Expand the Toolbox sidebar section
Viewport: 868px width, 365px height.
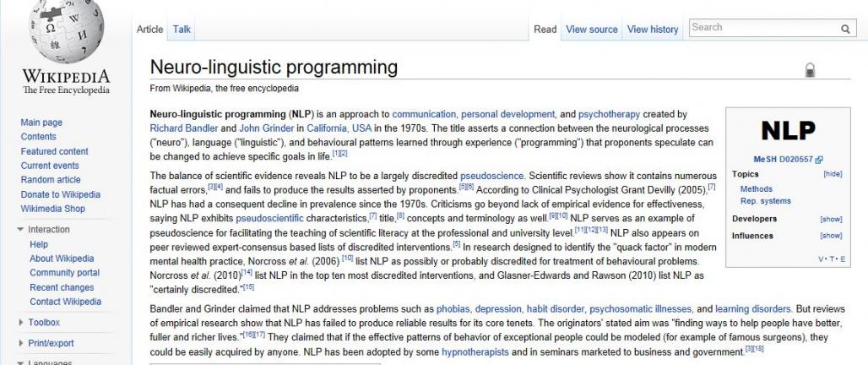click(x=21, y=322)
